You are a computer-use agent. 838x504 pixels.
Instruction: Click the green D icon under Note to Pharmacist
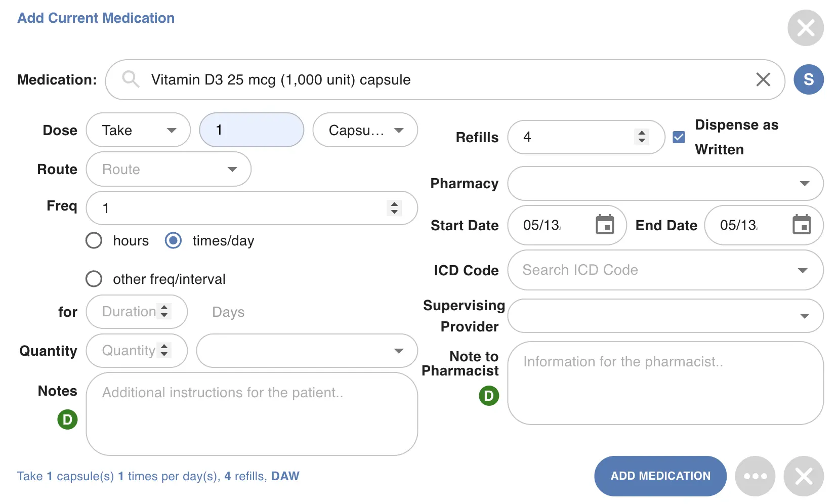[x=489, y=396]
